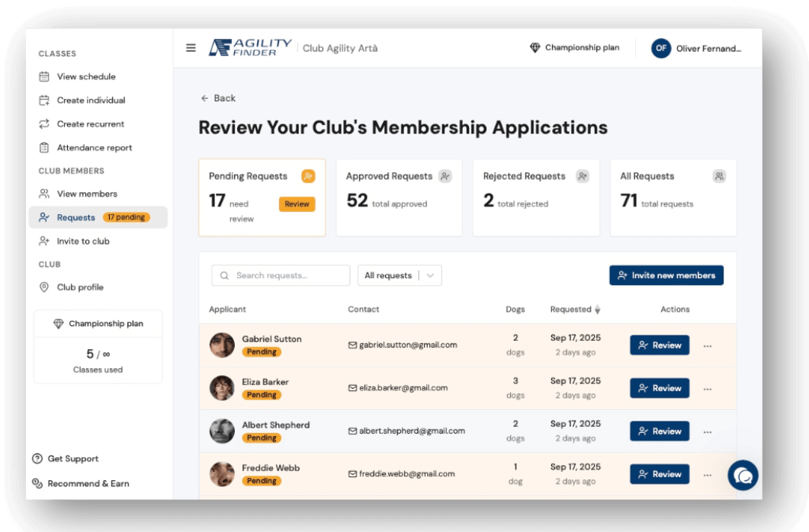Click the Attendance report clipboard icon
This screenshot has width=809, height=532.
coord(44,147)
